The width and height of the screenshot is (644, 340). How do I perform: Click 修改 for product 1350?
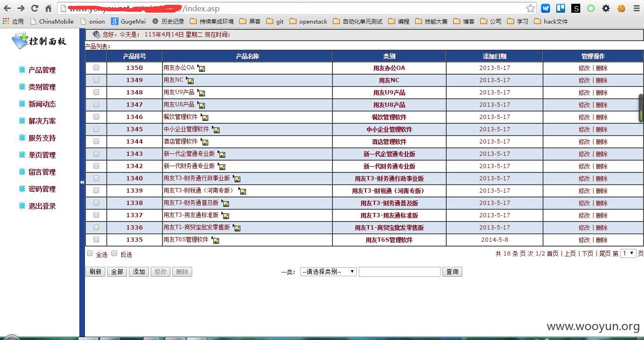pos(585,68)
